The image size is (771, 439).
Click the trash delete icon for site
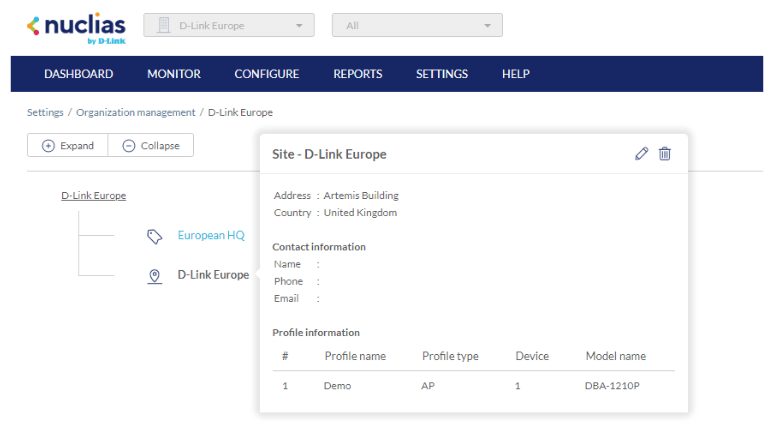point(665,154)
